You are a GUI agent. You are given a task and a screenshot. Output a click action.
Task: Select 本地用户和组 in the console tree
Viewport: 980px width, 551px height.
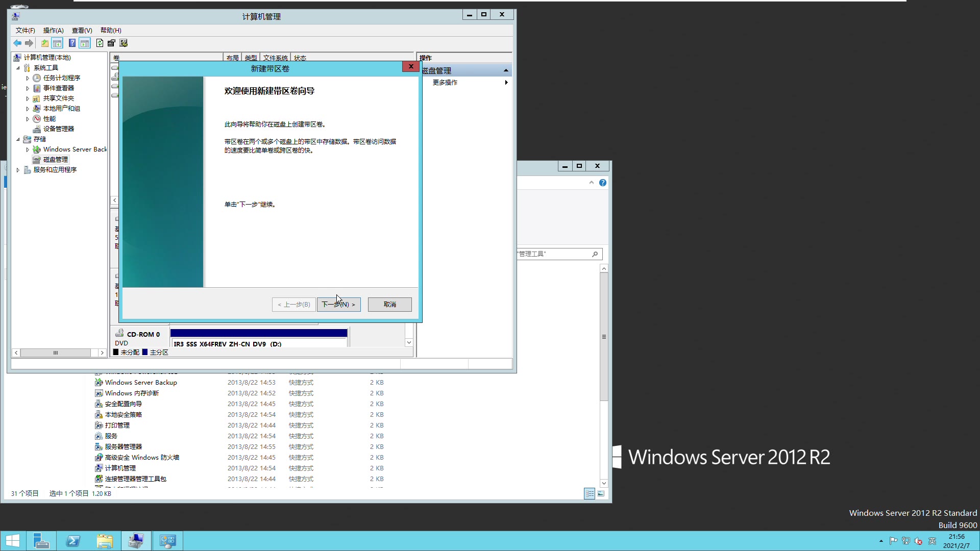click(x=61, y=109)
